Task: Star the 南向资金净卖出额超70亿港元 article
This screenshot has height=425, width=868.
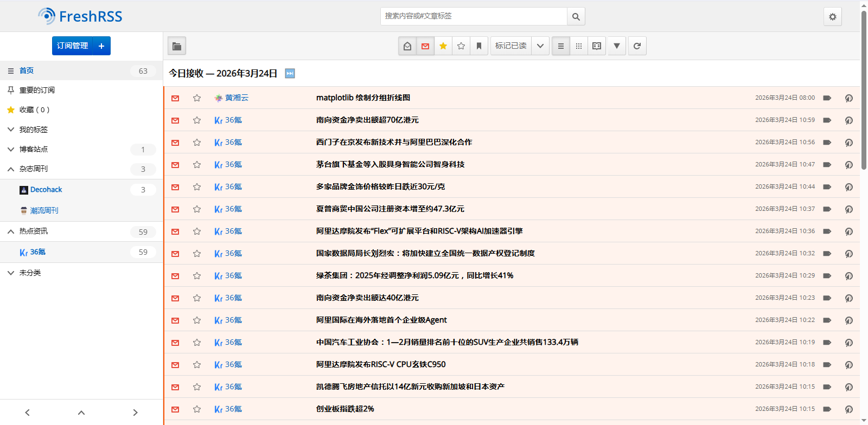Action: (x=197, y=120)
